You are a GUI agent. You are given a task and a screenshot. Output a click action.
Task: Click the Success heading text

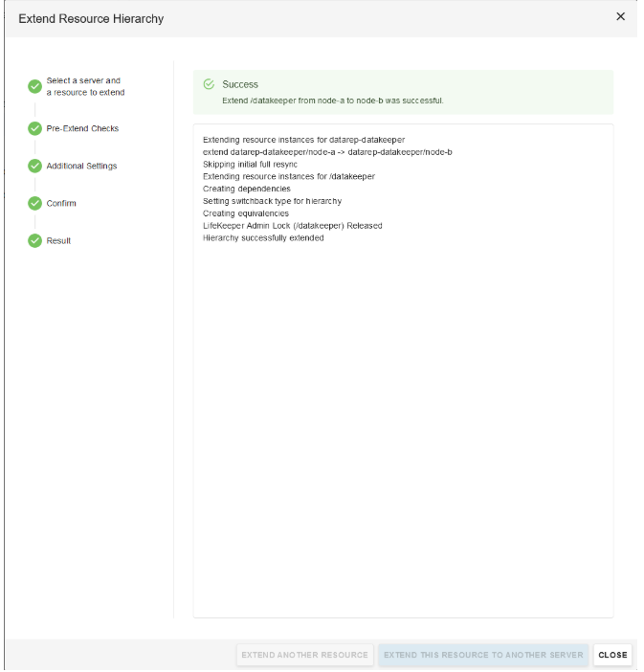point(240,84)
